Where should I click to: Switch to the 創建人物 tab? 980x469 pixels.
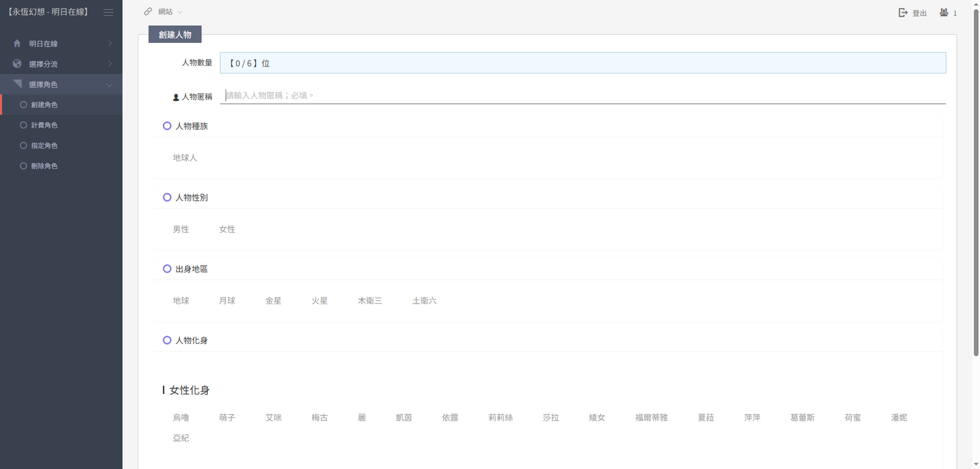point(175,35)
